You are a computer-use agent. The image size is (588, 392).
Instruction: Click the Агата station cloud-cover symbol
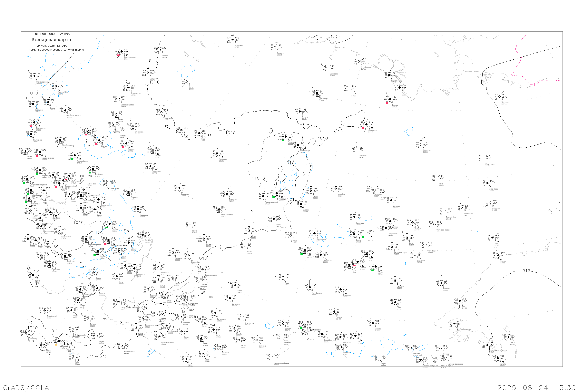pos(187,82)
